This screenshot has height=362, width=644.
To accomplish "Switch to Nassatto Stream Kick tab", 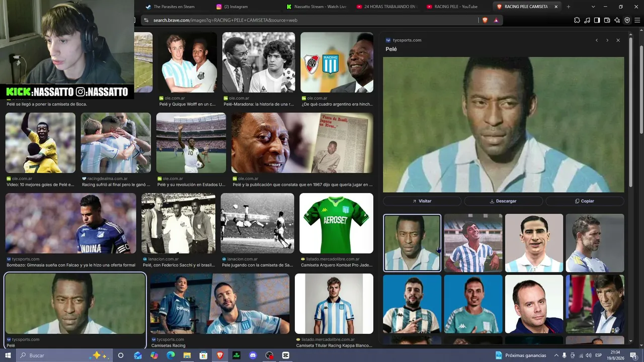I will pos(316,7).
